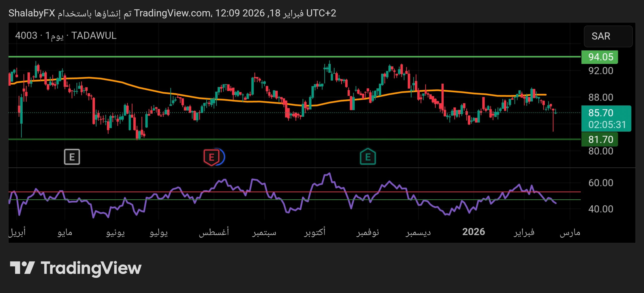Viewport: 644px width, 293px height.
Task: Click the أكتوبر month label
Action: point(315,232)
